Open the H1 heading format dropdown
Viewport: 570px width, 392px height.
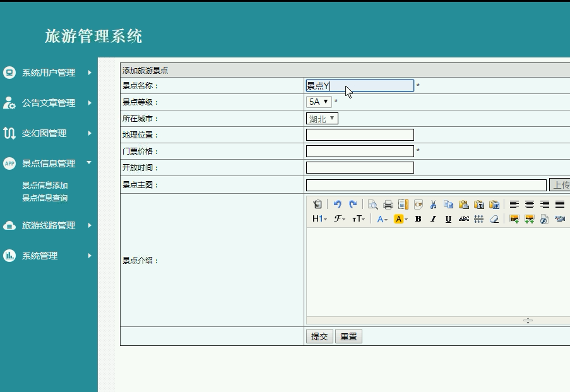coord(319,219)
